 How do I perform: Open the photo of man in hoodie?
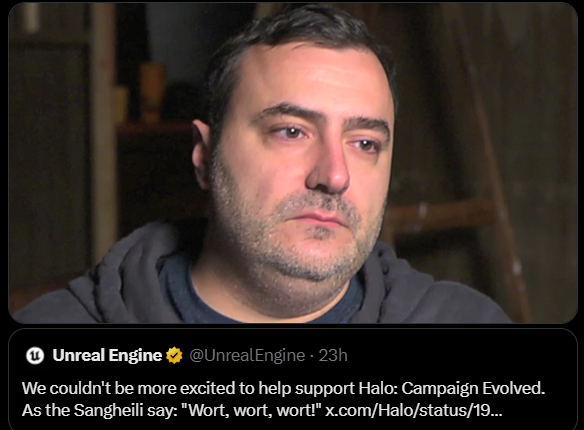point(293,163)
